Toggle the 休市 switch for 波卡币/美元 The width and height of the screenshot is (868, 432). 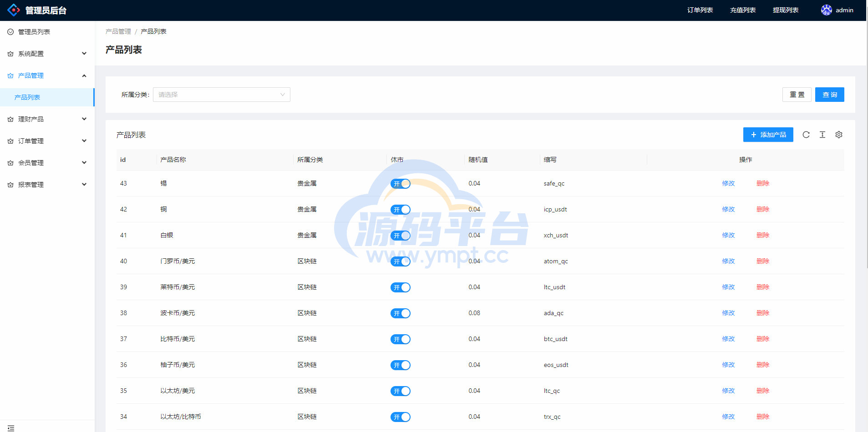[401, 313]
